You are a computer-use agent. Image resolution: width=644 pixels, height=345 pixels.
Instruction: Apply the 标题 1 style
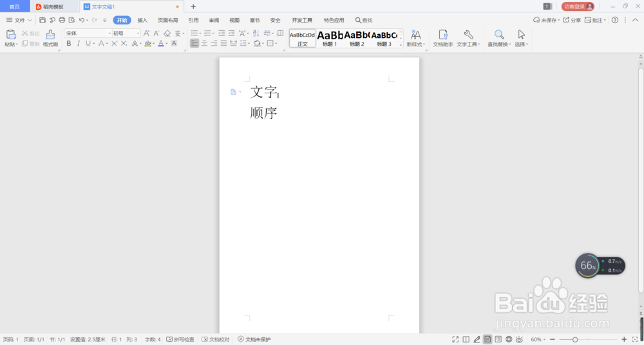[330, 38]
